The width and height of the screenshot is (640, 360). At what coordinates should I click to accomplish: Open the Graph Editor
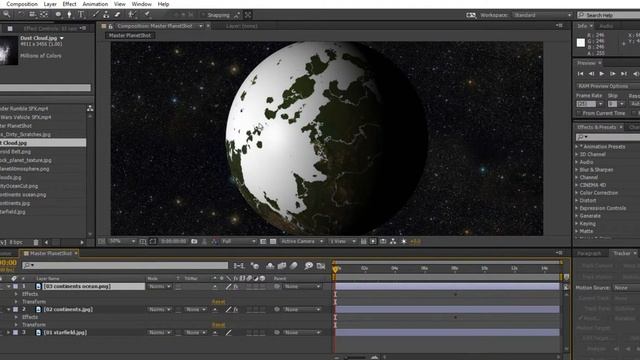coord(321,266)
